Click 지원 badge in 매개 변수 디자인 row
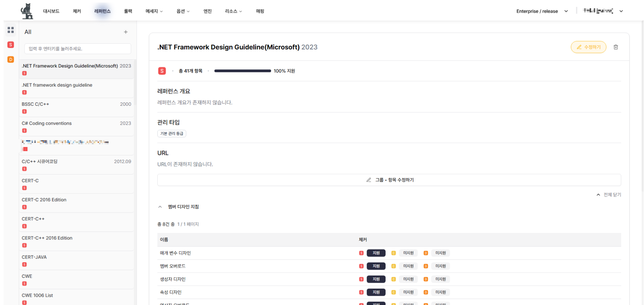 (x=376, y=253)
